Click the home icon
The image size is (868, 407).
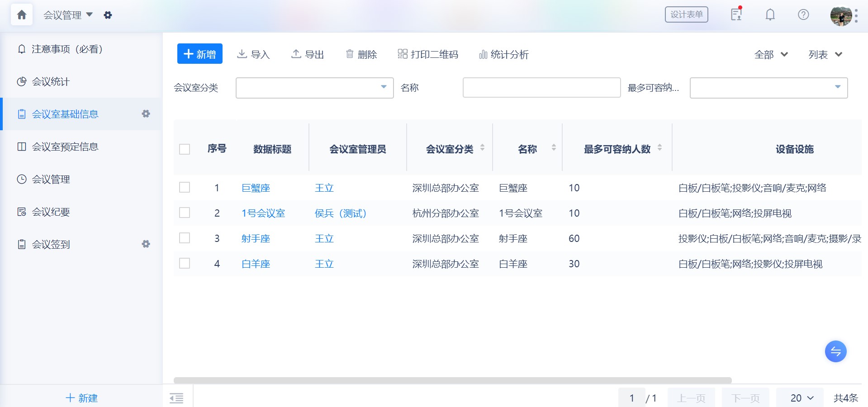[x=22, y=15]
